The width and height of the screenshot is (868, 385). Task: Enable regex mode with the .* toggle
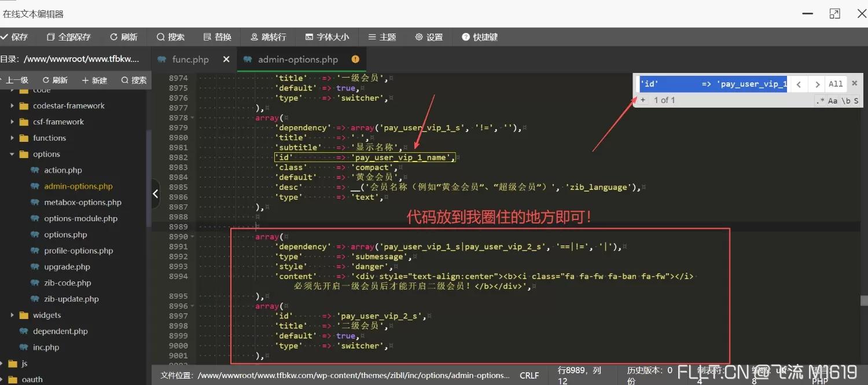[x=819, y=100]
